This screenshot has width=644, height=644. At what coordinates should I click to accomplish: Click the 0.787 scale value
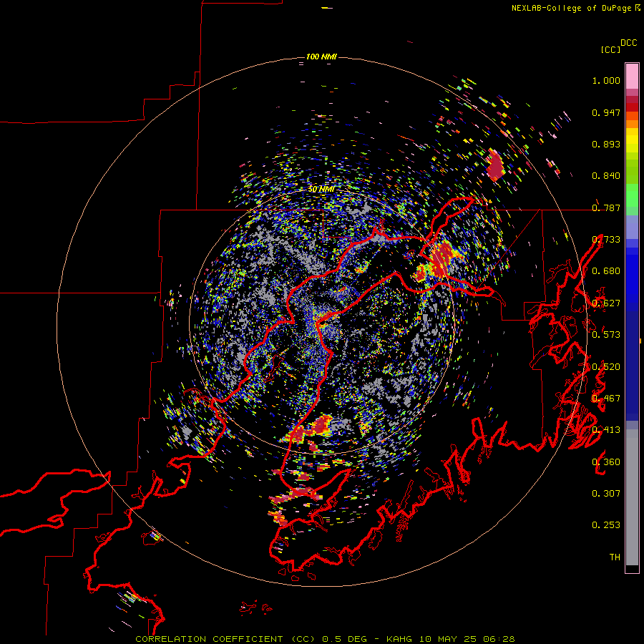[606, 208]
